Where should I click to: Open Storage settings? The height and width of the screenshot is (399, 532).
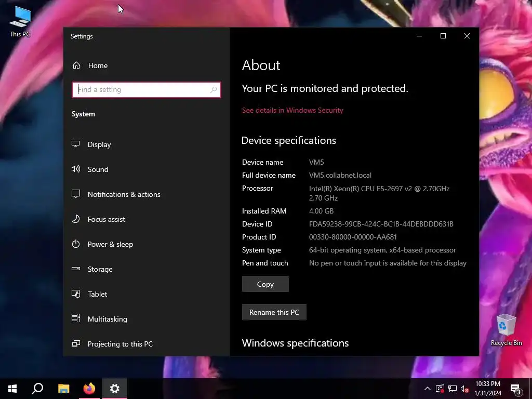(x=147, y=269)
